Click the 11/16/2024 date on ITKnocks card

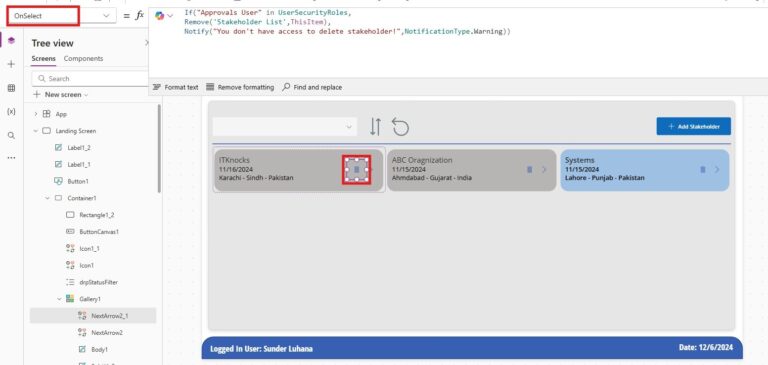tap(236, 170)
